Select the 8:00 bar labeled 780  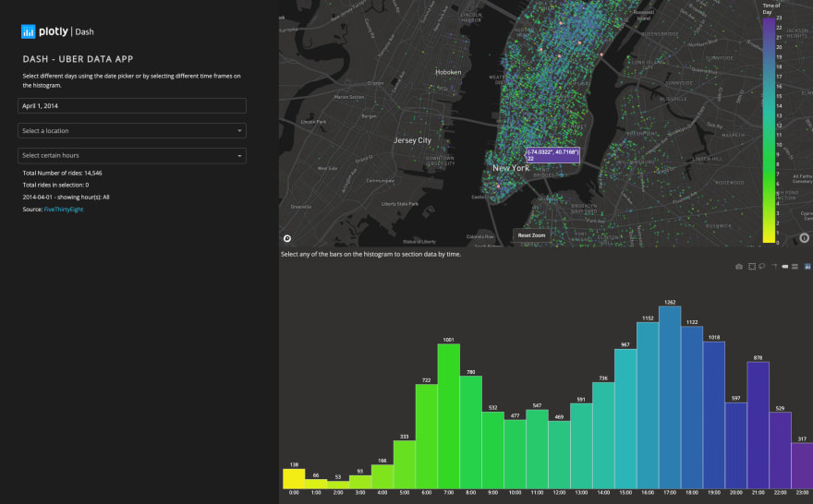coord(471,432)
